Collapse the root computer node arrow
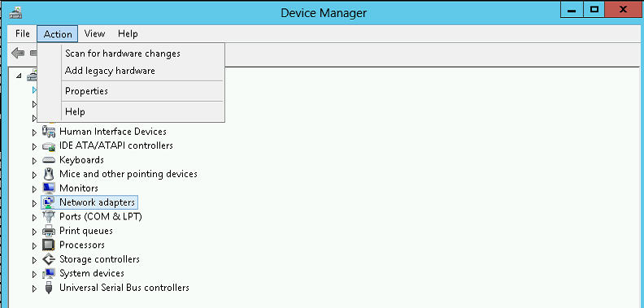This screenshot has width=644, height=308. (x=20, y=76)
